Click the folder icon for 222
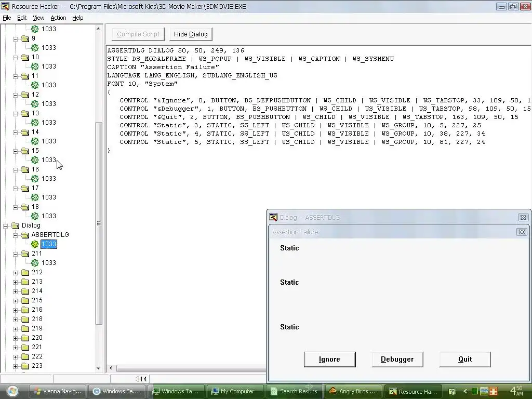This screenshot has height=399, width=532. point(25,356)
